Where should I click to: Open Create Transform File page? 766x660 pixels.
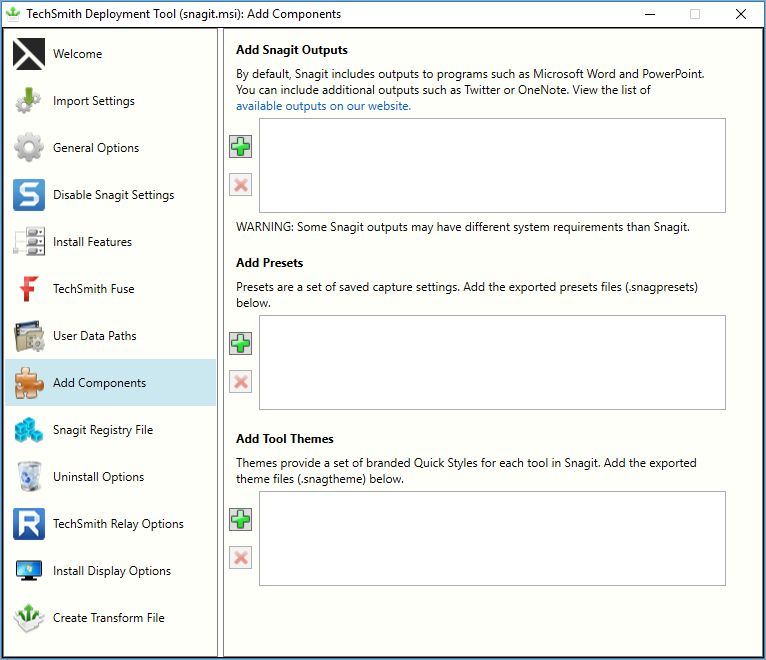[x=110, y=617]
